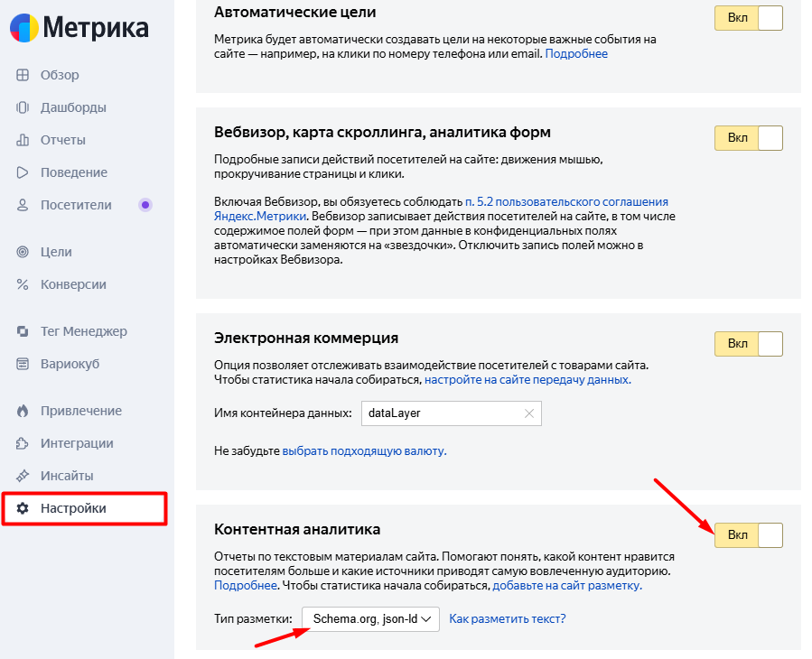Click the Посетители person icon
812x659 pixels.
(23, 205)
